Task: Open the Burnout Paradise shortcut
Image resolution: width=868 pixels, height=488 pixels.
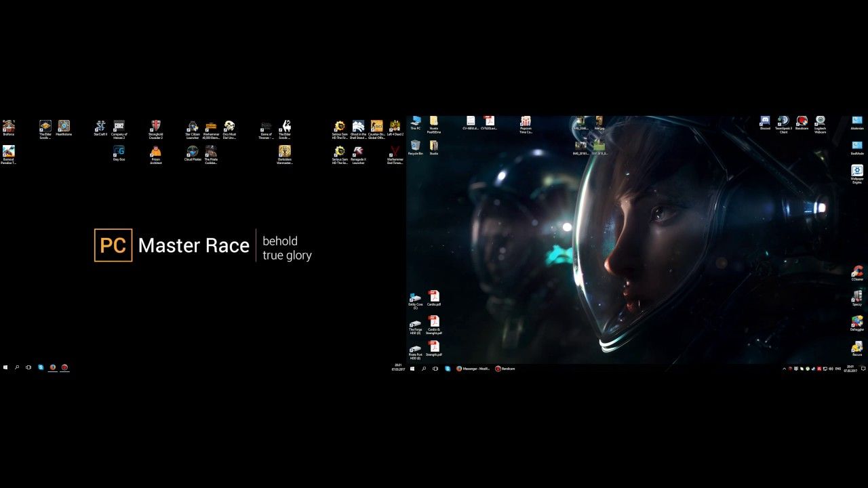Action: 8,155
